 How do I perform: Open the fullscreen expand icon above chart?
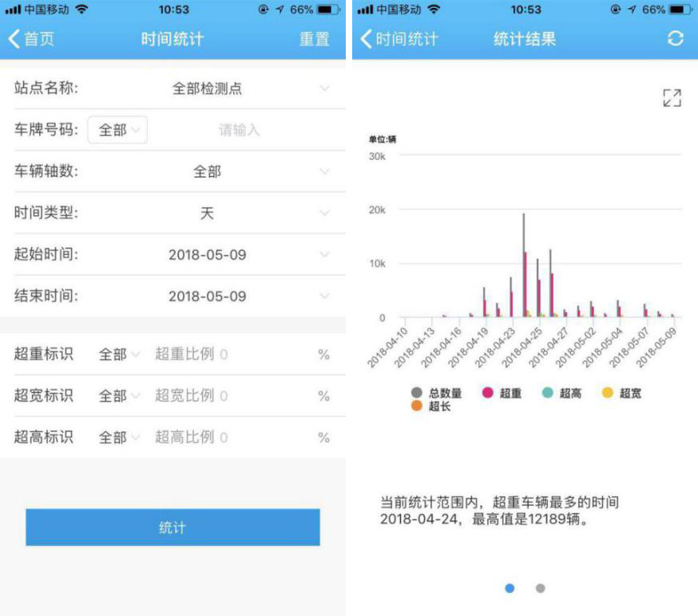pyautogui.click(x=672, y=98)
